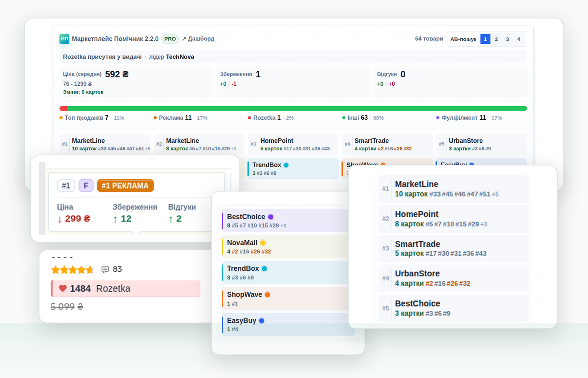The height and width of the screenshot is (378, 588).
Task: Click the red down arrow beside 299 ₴
Action: pyautogui.click(x=60, y=219)
